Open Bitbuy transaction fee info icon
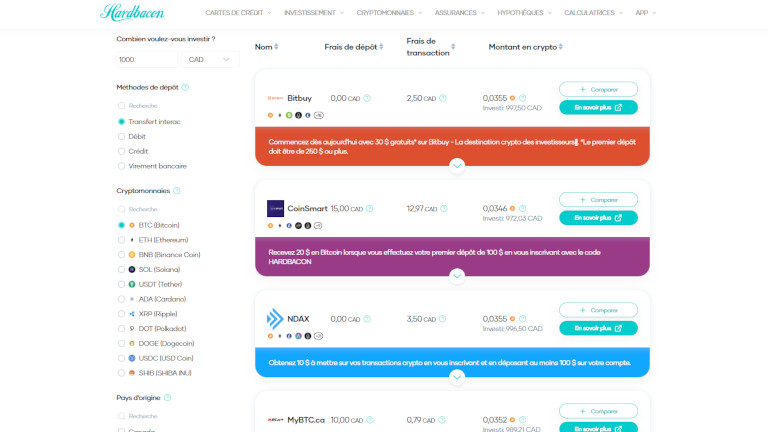 tap(443, 98)
